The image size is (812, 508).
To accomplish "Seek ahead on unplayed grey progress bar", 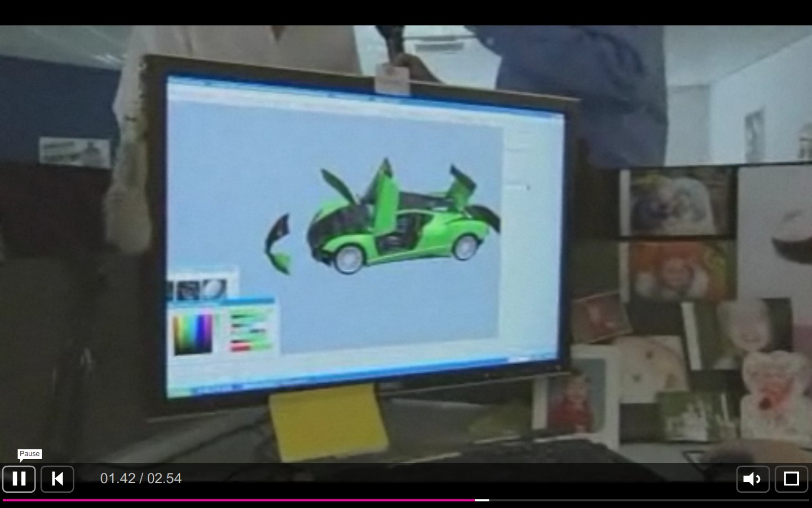I will click(x=648, y=500).
